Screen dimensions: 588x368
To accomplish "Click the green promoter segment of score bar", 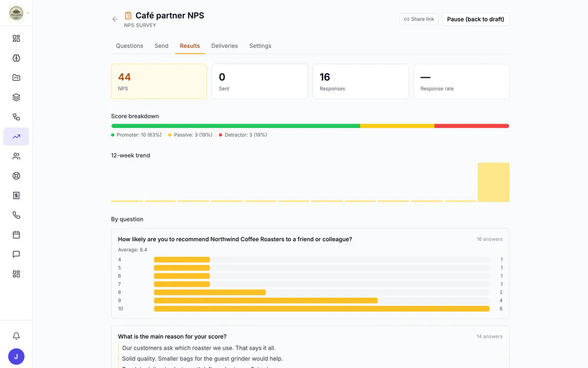I will click(236, 126).
